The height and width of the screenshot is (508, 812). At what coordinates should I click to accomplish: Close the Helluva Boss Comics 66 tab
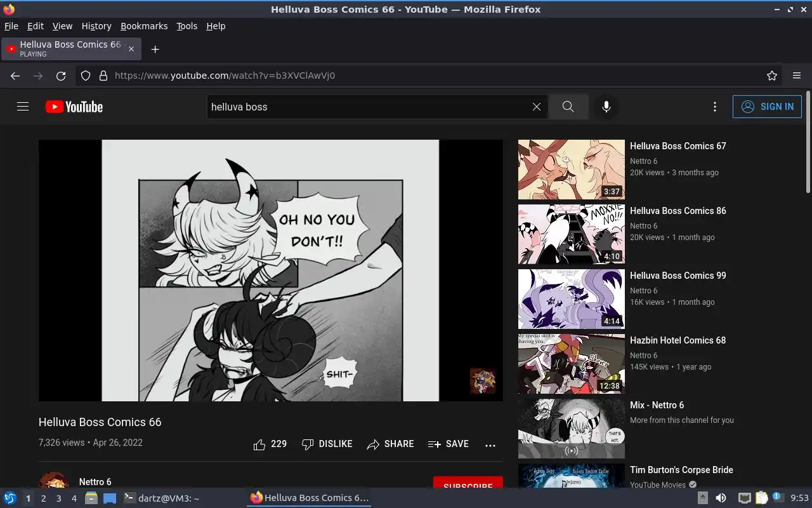(131, 49)
